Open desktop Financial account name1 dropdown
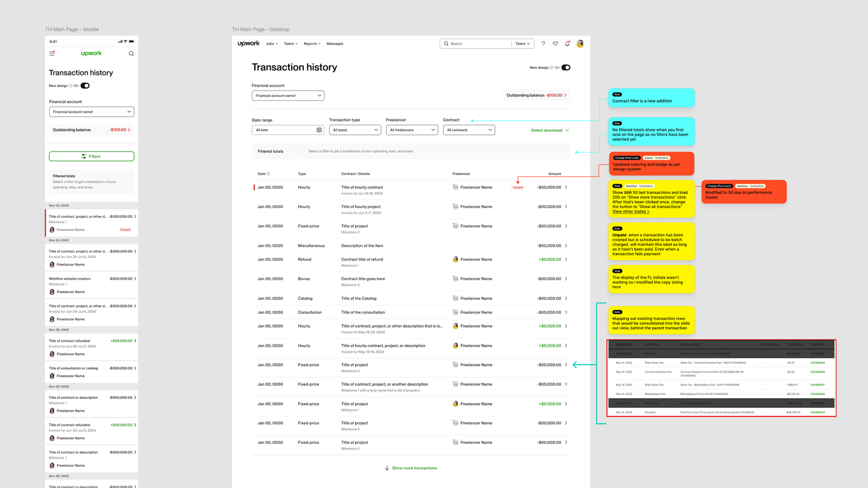This screenshot has width=868, height=488. coord(288,96)
